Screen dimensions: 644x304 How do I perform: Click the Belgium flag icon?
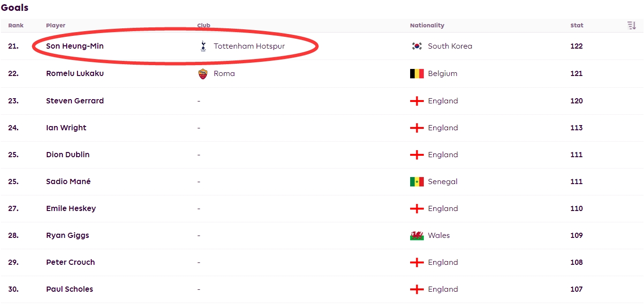click(417, 74)
